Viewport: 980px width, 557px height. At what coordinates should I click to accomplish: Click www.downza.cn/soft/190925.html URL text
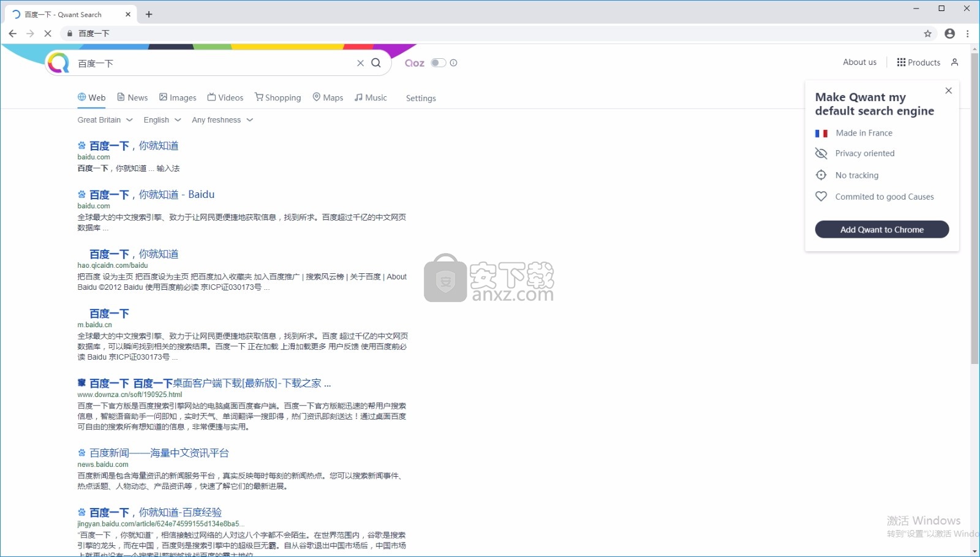[x=130, y=395]
